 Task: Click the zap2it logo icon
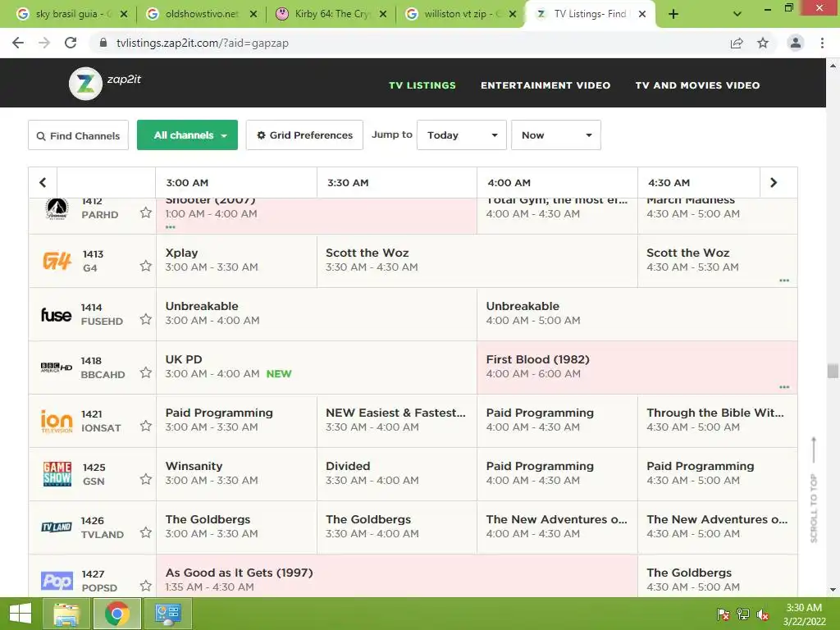pos(85,84)
